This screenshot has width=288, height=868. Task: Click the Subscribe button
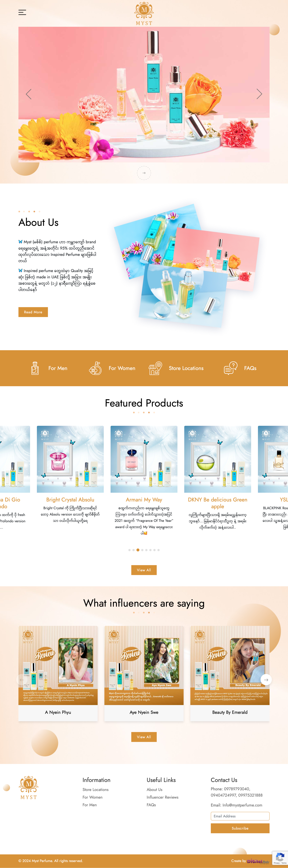(240, 828)
